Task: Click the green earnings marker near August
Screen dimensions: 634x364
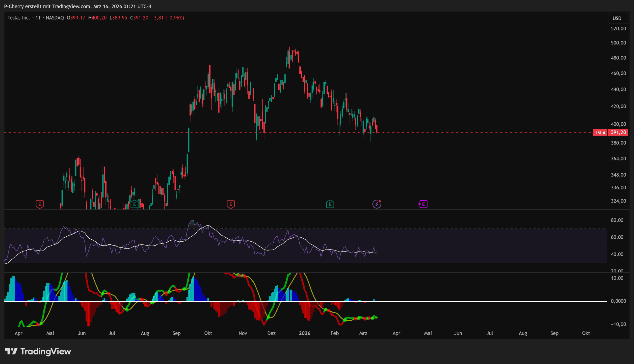Action: coord(134,204)
